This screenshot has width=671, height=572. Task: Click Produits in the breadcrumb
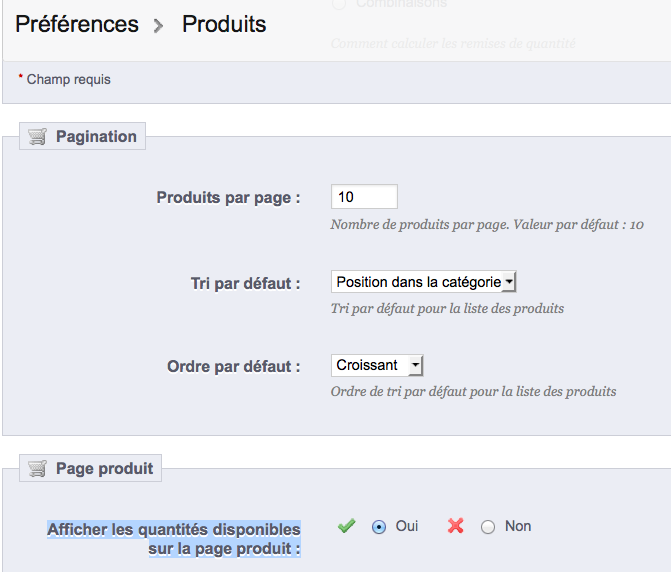point(224,24)
